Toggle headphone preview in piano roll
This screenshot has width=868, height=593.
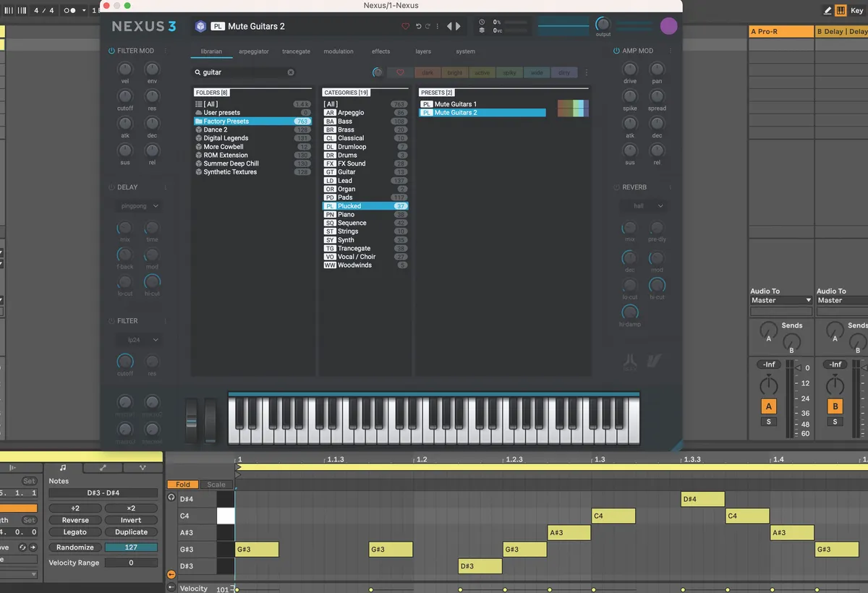(171, 498)
